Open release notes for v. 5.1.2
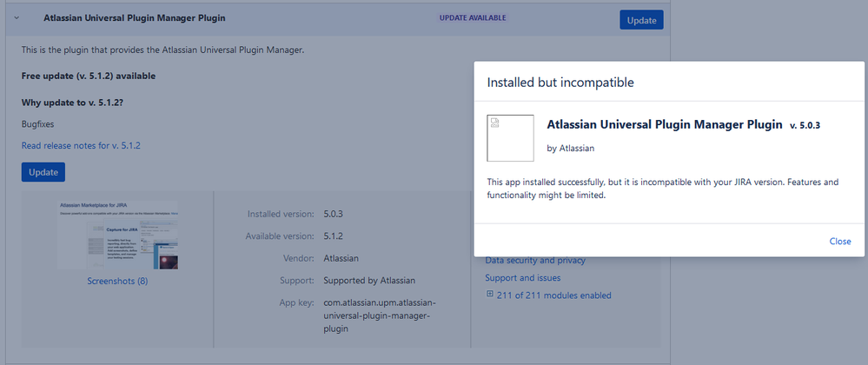 pos(81,146)
